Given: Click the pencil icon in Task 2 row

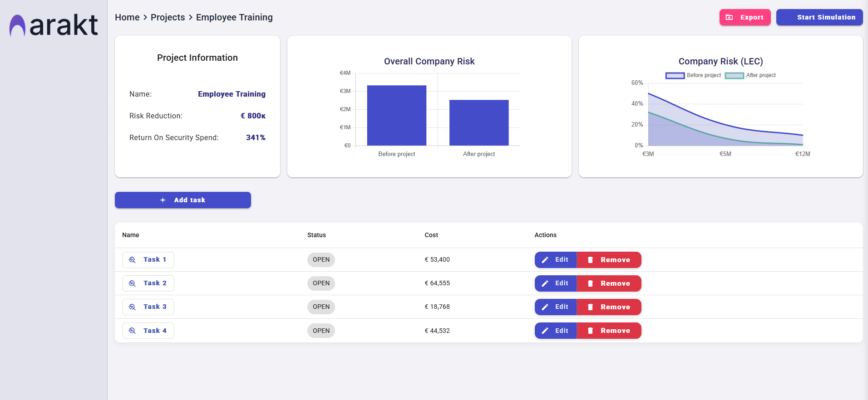Looking at the screenshot, I should point(545,283).
